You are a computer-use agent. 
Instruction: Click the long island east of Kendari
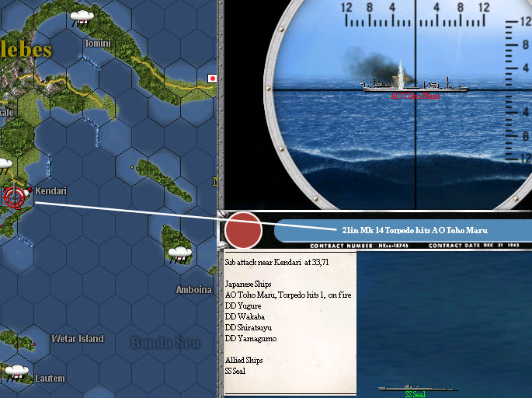[164, 180]
